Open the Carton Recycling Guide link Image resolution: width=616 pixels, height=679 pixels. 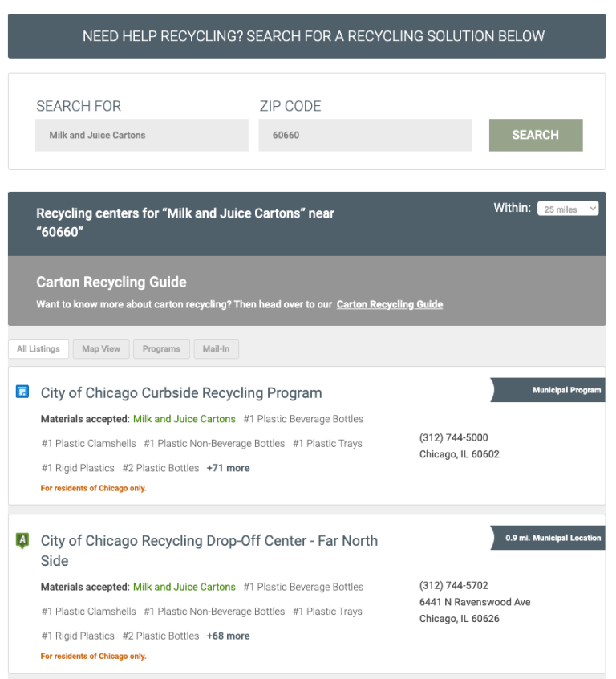(390, 304)
